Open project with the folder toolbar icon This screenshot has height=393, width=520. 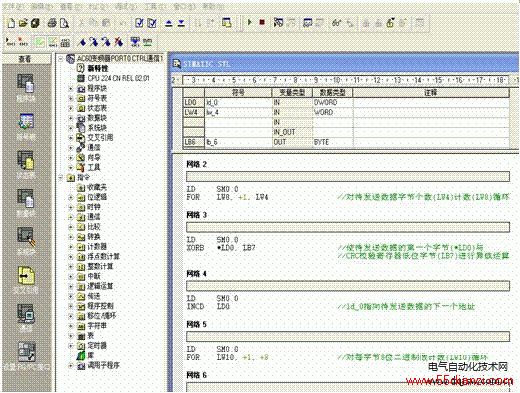pyautogui.click(x=23, y=23)
